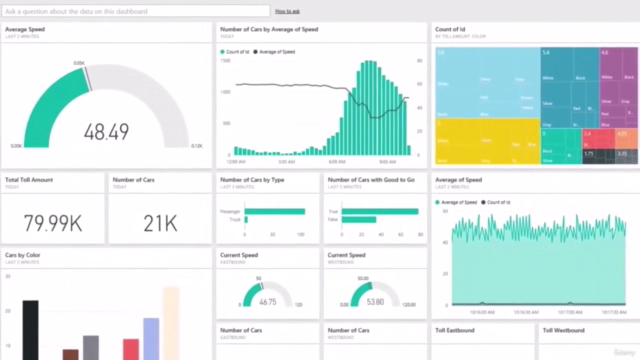Select the red treemap block labeled 2.4
Screen dimensions: 640x360
[x=598, y=139]
